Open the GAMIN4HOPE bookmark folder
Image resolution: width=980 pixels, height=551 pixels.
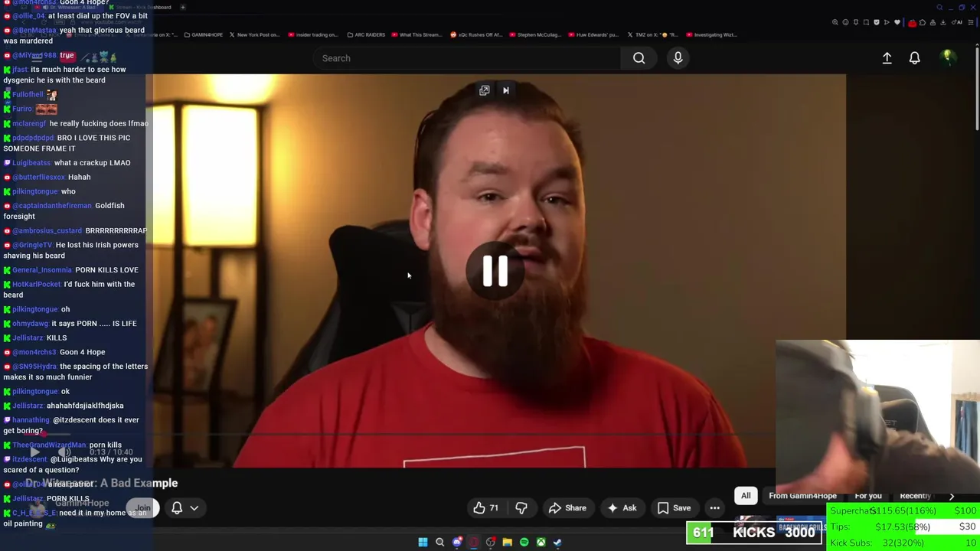(203, 34)
